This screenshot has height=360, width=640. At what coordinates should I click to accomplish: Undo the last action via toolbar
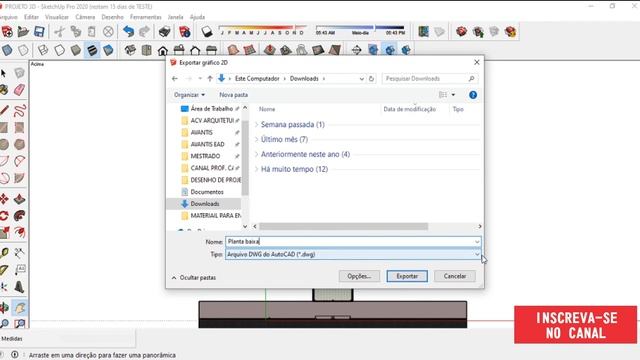pos(129,31)
